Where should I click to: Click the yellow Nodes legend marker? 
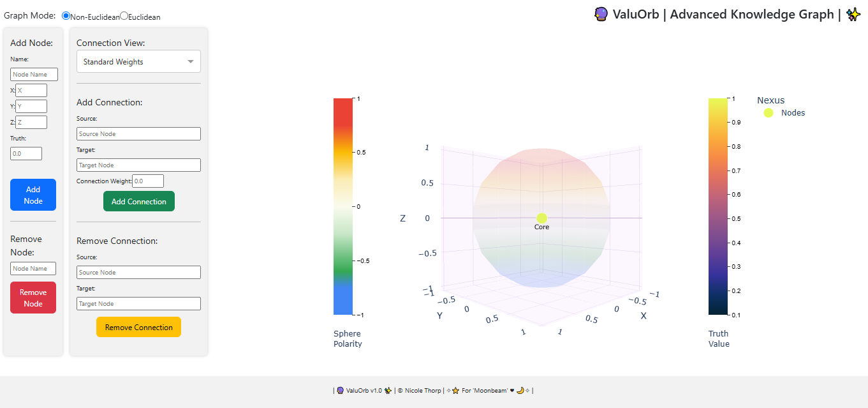tap(768, 113)
